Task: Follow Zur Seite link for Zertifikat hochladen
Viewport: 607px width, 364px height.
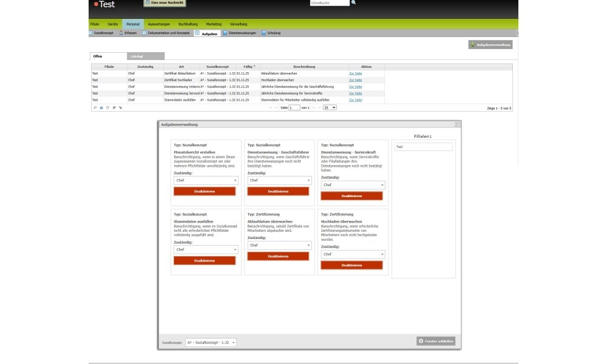Action: coord(355,80)
